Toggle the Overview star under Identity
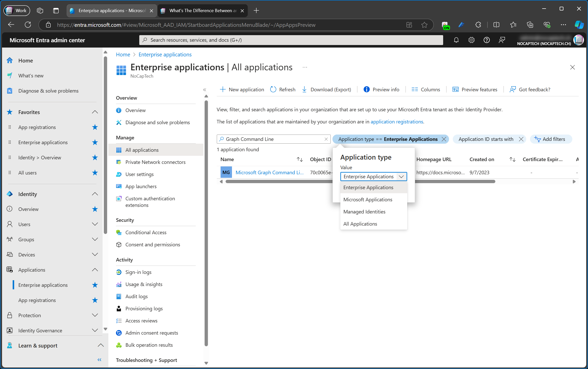This screenshot has width=588, height=369. pyautogui.click(x=95, y=209)
